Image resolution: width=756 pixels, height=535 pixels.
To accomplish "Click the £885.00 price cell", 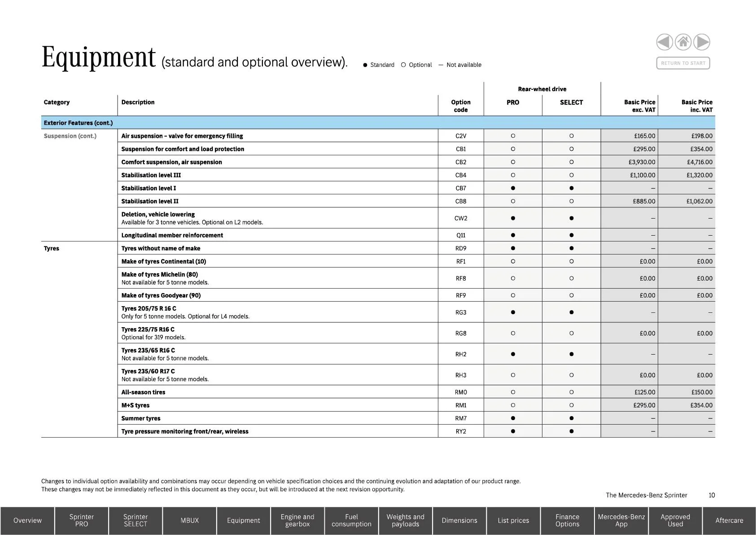I will click(629, 201).
